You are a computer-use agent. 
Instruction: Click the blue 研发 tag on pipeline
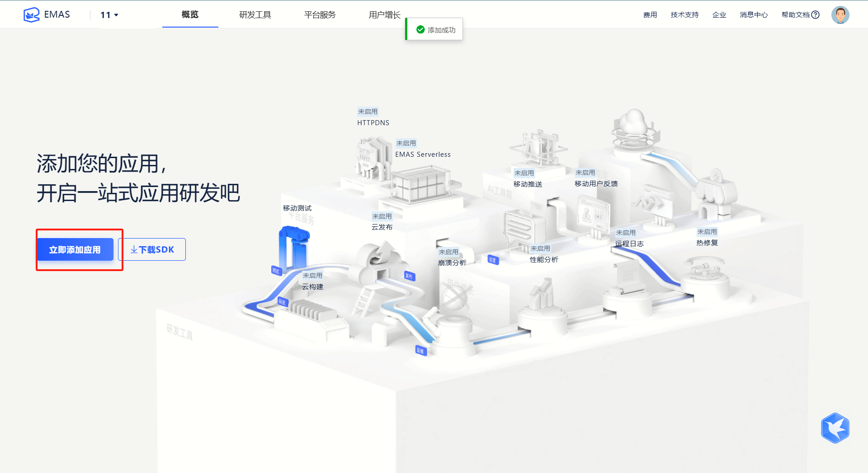[283, 302]
